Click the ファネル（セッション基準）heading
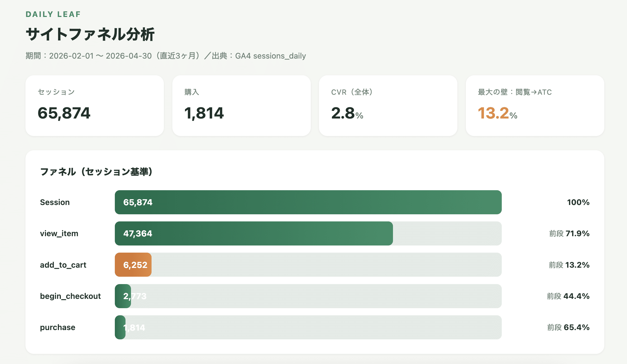The height and width of the screenshot is (364, 627). click(96, 172)
